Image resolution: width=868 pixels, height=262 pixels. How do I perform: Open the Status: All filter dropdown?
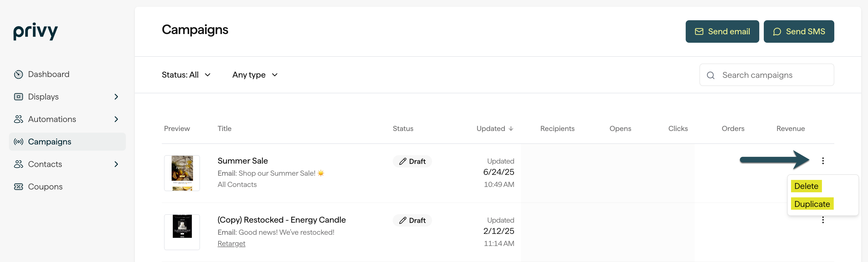coord(186,75)
